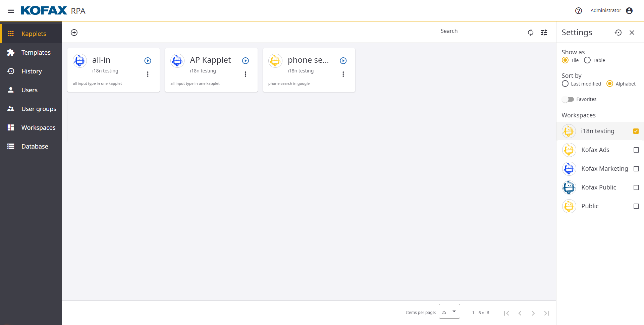Click the Administrator account button
This screenshot has width=644, height=325.
(x=611, y=11)
